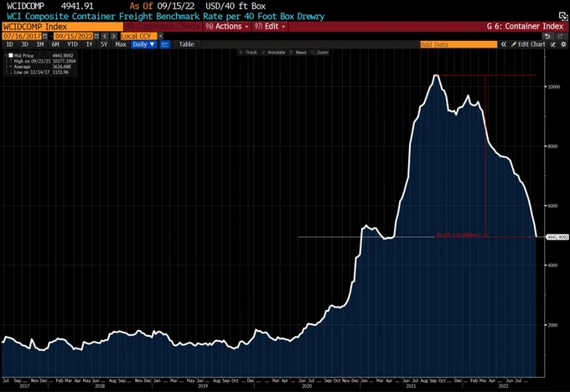The width and height of the screenshot is (570, 392).
Task: Open the Daily periodicity dropdown
Action: pos(143,44)
